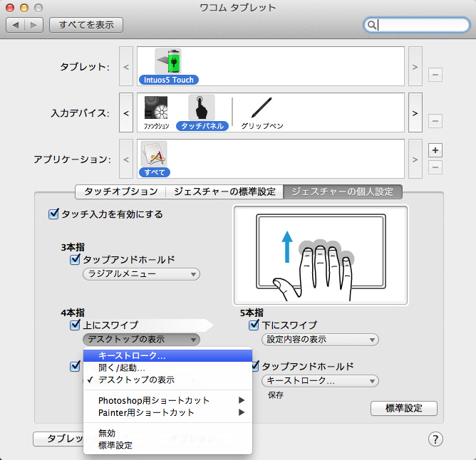
Task: Expand the Photoshop用ショートカット submenu
Action: (167, 401)
